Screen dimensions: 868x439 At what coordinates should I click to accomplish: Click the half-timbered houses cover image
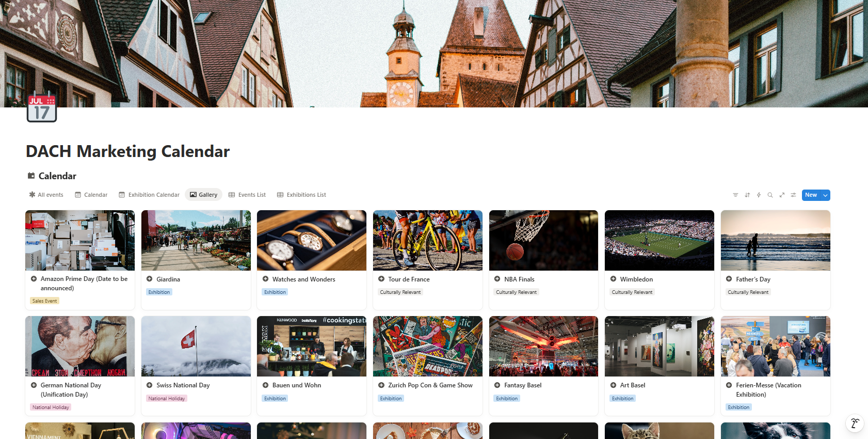click(434, 54)
